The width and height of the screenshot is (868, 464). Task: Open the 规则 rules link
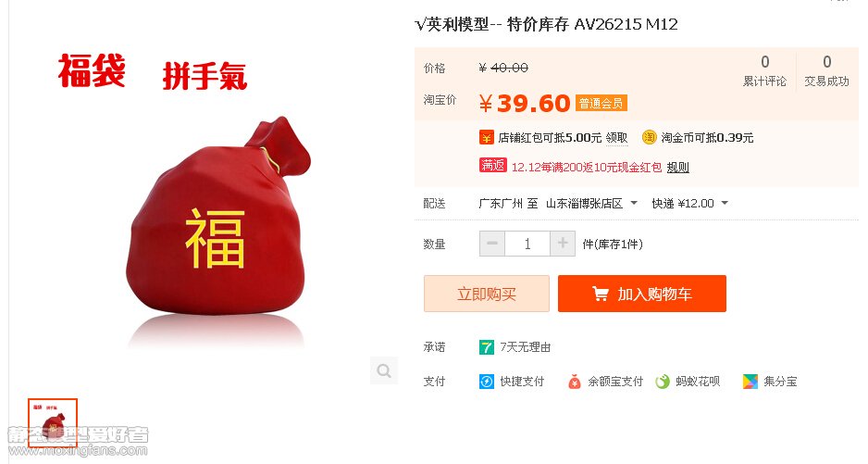677,168
